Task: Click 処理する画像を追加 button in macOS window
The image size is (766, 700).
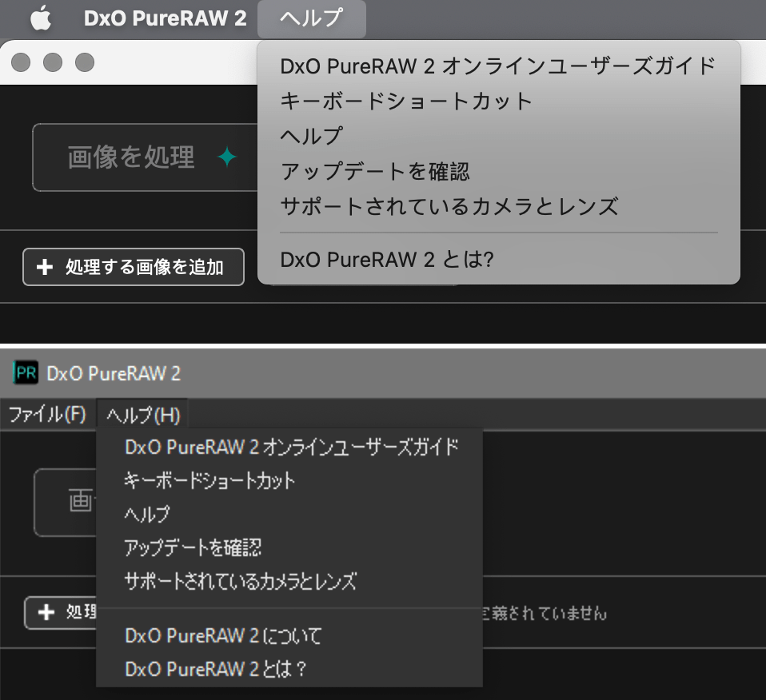Action: click(134, 267)
